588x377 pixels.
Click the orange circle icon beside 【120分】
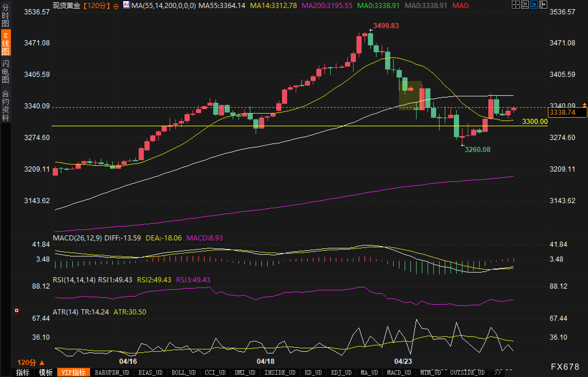coord(116,6)
